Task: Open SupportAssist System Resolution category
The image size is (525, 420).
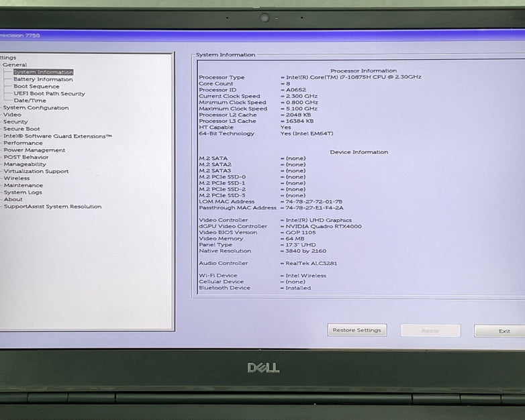Action: pyautogui.click(x=52, y=207)
